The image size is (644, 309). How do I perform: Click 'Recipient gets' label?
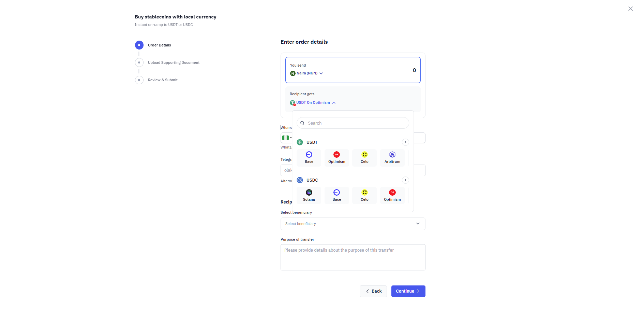[x=302, y=94]
